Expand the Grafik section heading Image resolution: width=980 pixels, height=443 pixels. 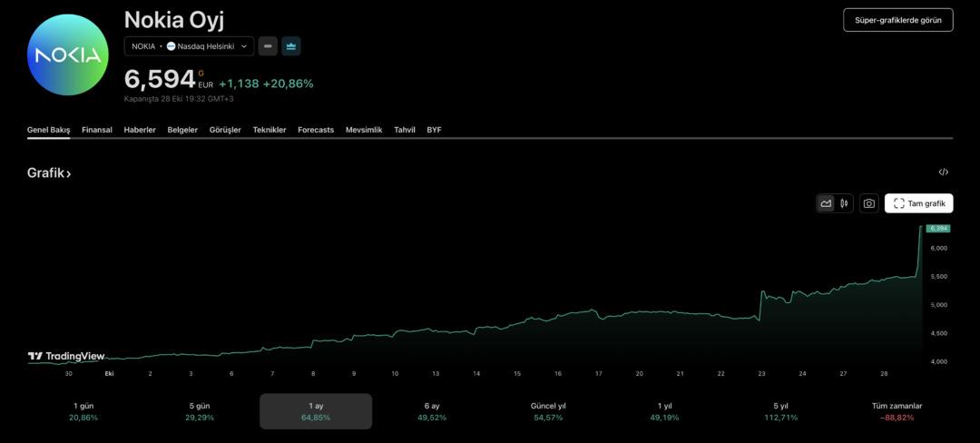pos(49,173)
